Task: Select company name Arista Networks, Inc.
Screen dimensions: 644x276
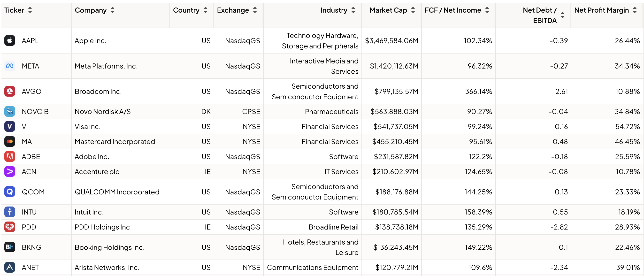Action: [x=107, y=268]
